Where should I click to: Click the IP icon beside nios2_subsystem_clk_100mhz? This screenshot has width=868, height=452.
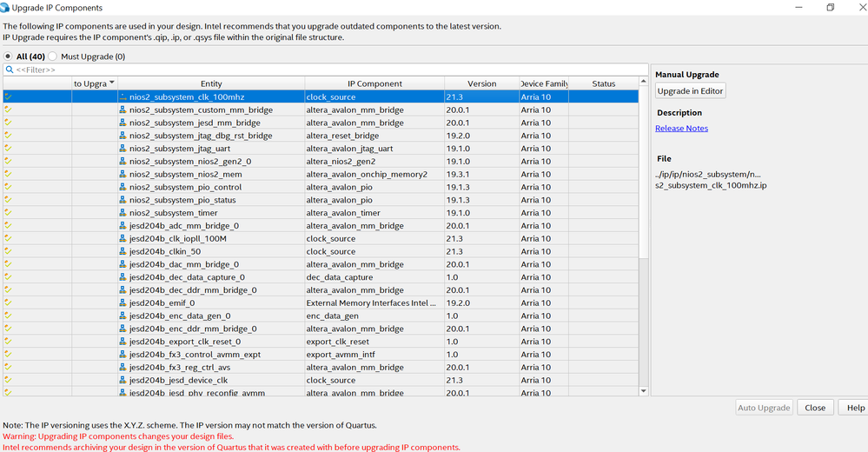pyautogui.click(x=123, y=97)
